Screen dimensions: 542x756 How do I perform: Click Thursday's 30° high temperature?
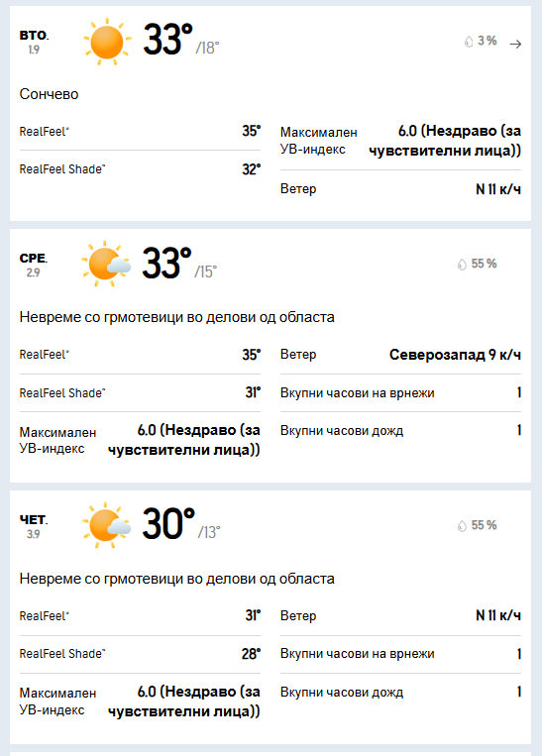(x=168, y=523)
